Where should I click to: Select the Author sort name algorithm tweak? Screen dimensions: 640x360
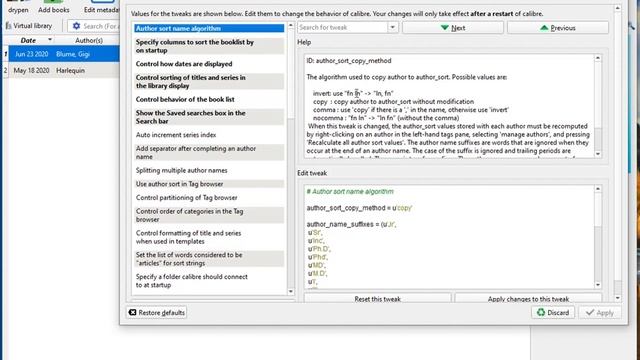coord(209,28)
